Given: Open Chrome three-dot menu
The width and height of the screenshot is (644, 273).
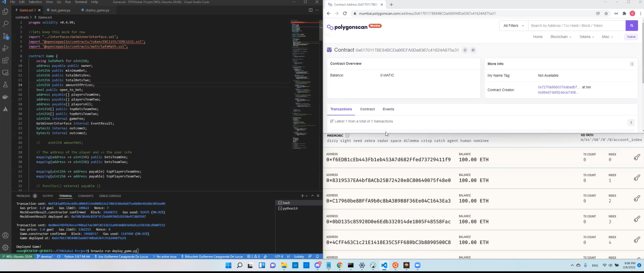Looking at the screenshot, I should 641,13.
